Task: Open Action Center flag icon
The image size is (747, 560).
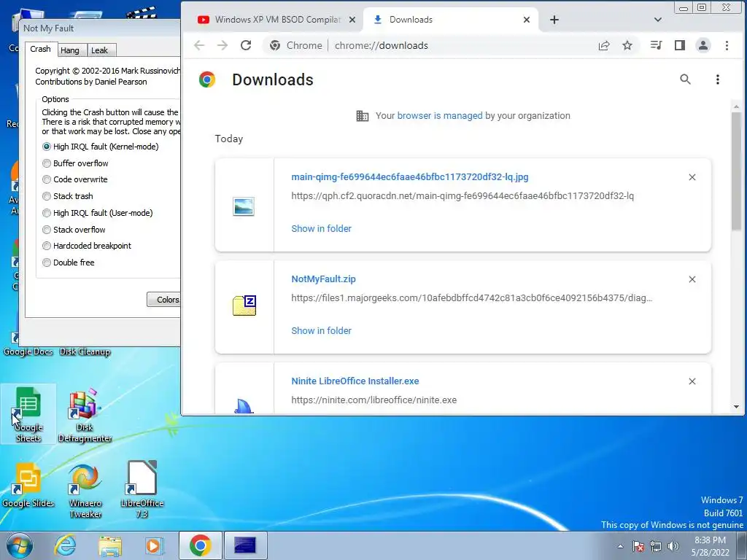Action: (638, 546)
